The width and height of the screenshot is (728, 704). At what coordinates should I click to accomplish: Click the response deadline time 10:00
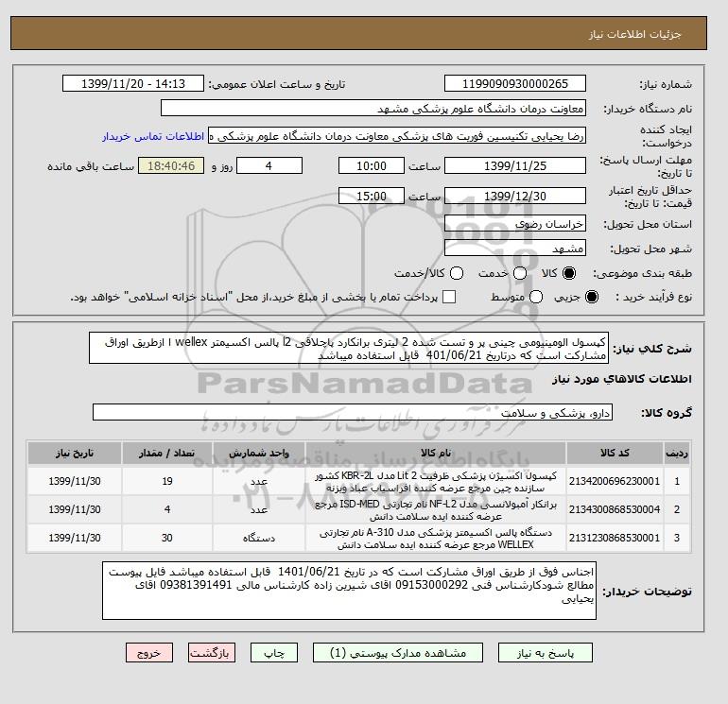coord(372,165)
